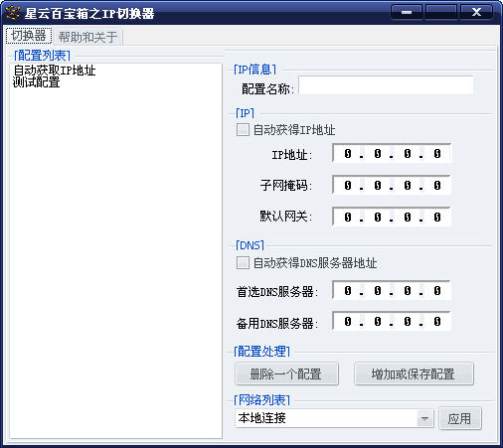Click the star app icon in title bar
Viewport: 503px width, 448px height.
(x=13, y=13)
